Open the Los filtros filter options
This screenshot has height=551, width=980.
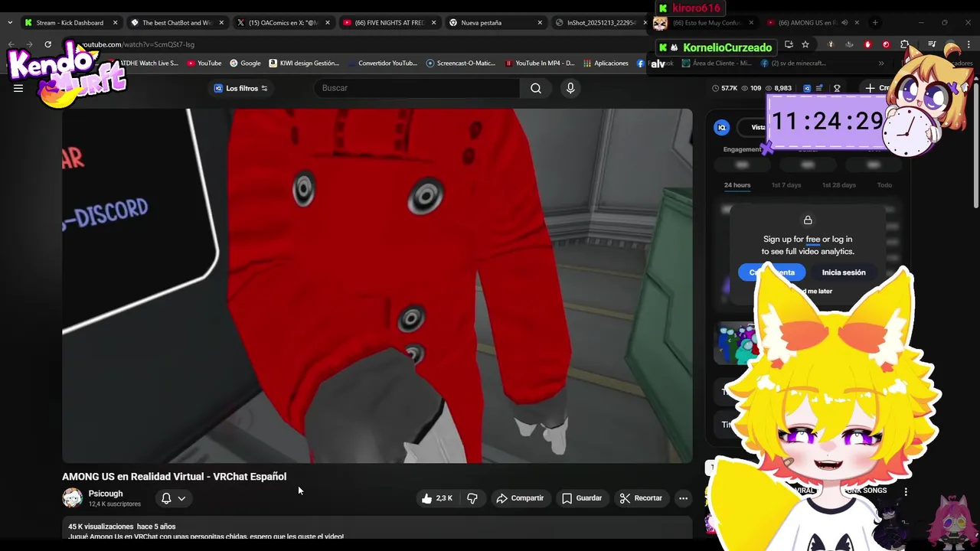click(x=240, y=88)
